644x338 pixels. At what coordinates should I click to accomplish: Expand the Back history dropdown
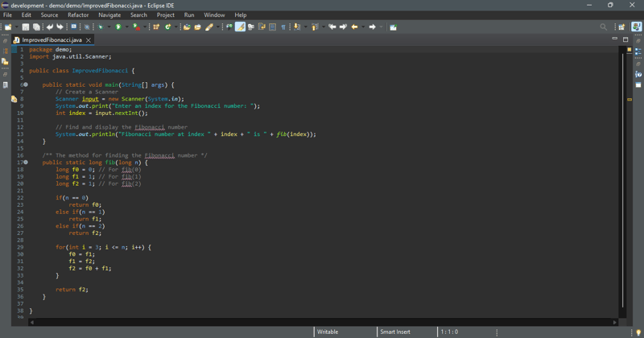(x=363, y=27)
